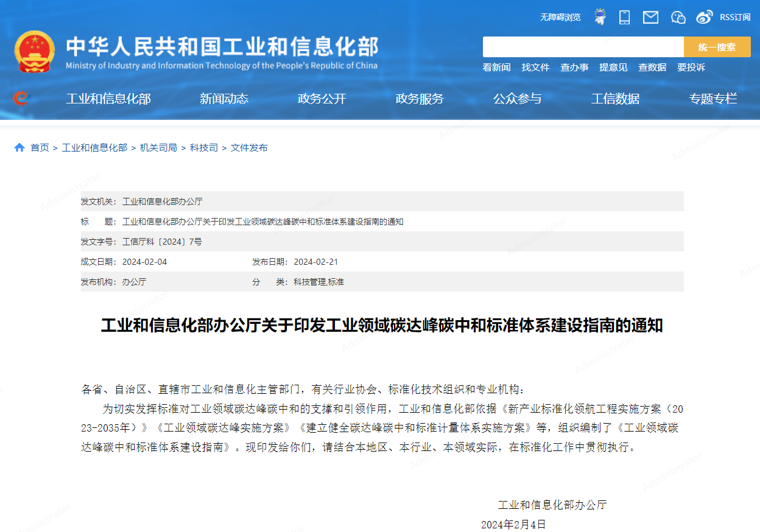760x532 pixels.
Task: Click the AI robot assistant icon
Action: pos(599,16)
